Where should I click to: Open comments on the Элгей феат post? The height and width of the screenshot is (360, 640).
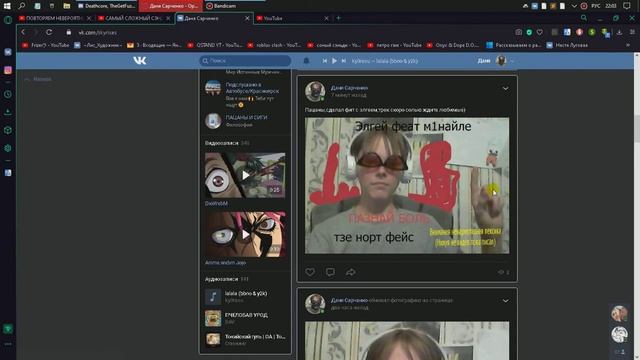(330, 272)
